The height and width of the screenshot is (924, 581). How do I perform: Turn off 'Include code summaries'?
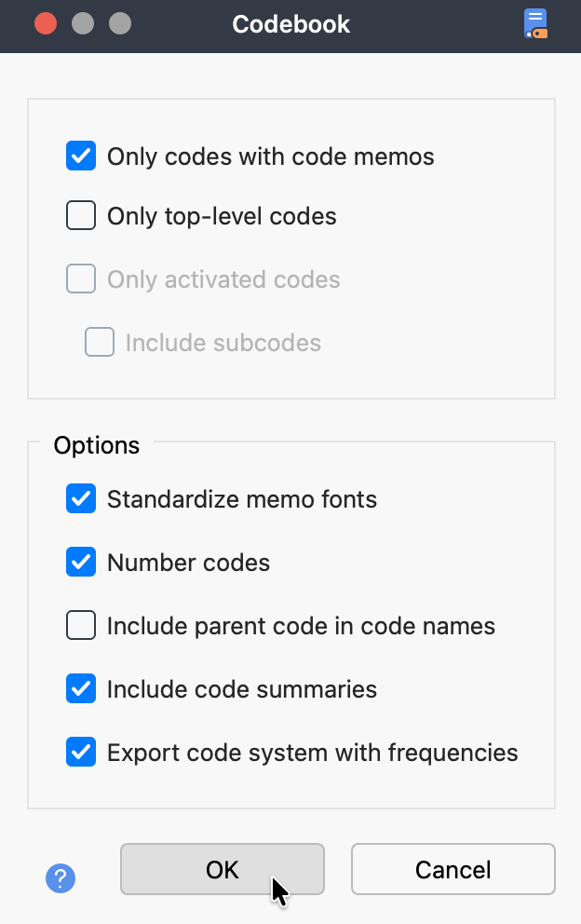[81, 688]
